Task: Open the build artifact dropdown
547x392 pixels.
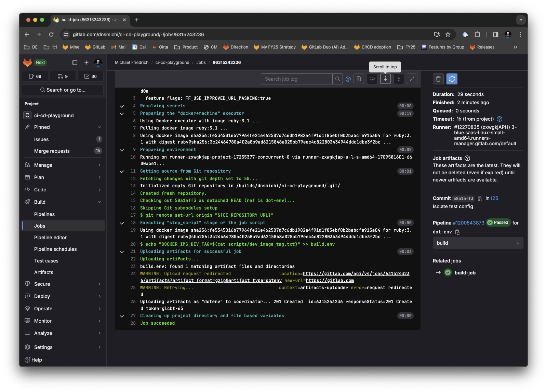Action: 478,243
